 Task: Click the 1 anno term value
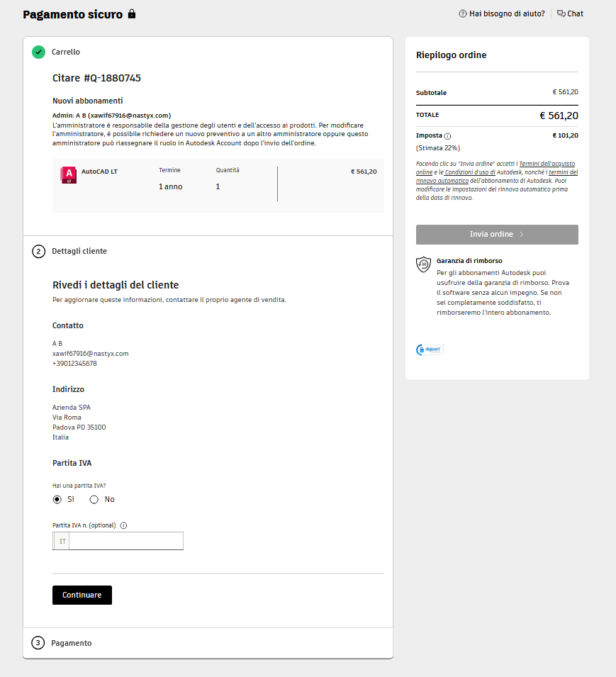pos(171,186)
